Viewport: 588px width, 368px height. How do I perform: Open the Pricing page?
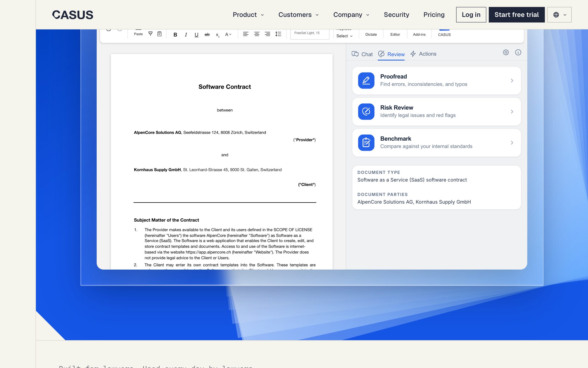[434, 15]
